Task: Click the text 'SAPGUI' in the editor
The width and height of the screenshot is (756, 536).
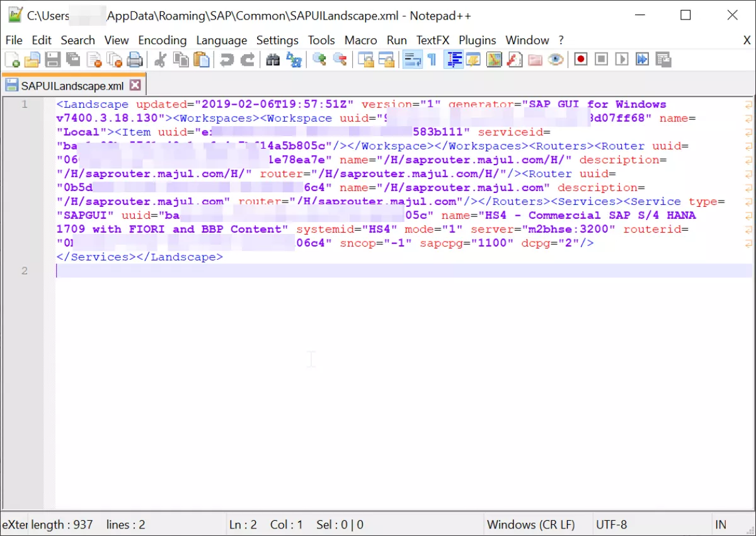Action: pos(85,216)
